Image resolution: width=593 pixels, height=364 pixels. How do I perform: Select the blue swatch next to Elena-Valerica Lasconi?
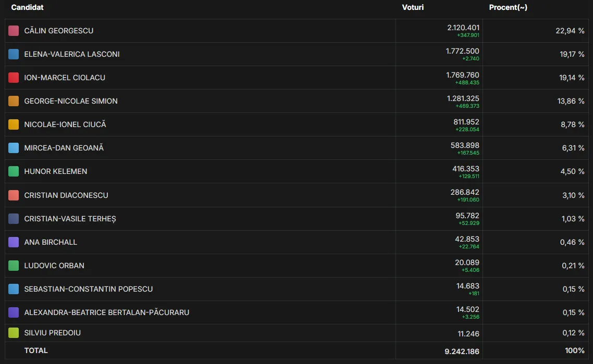14,54
